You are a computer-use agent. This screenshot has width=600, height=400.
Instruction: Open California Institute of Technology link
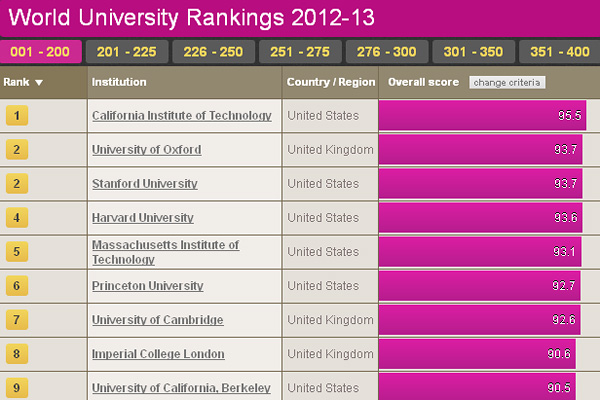pos(181,116)
